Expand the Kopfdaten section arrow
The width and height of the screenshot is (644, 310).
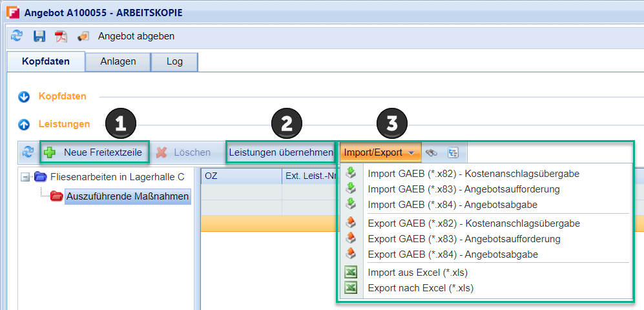click(25, 97)
